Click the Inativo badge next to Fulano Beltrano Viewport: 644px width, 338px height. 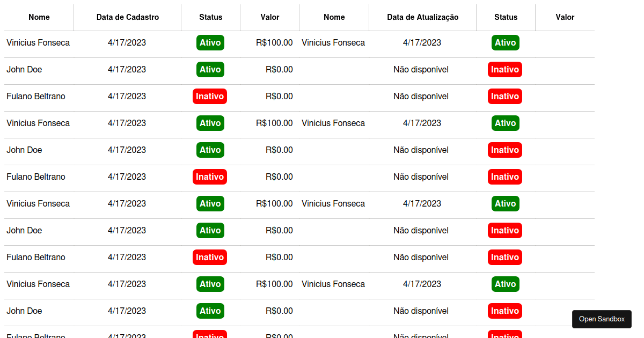pyautogui.click(x=210, y=96)
